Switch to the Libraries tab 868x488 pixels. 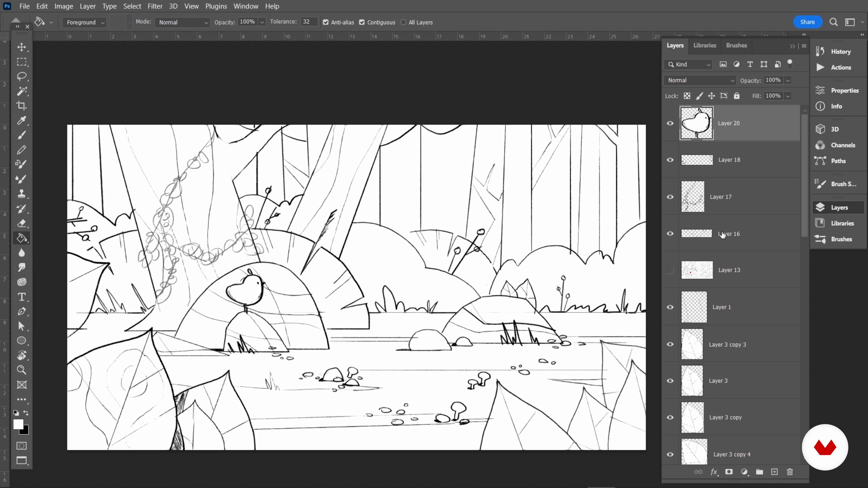click(705, 45)
